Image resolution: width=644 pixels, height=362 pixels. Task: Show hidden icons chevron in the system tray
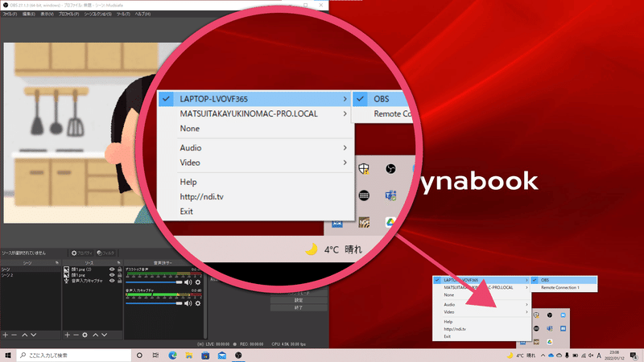pyautogui.click(x=543, y=356)
